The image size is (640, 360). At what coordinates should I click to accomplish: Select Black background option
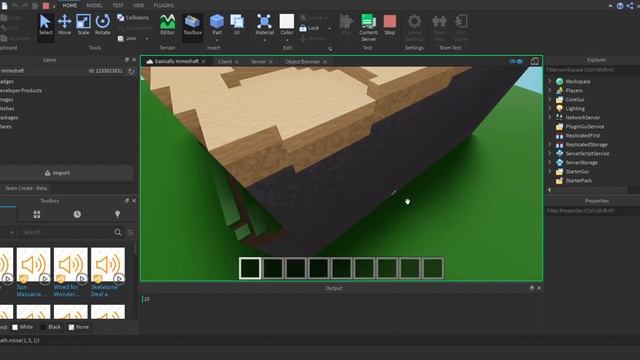pyautogui.click(x=51, y=327)
